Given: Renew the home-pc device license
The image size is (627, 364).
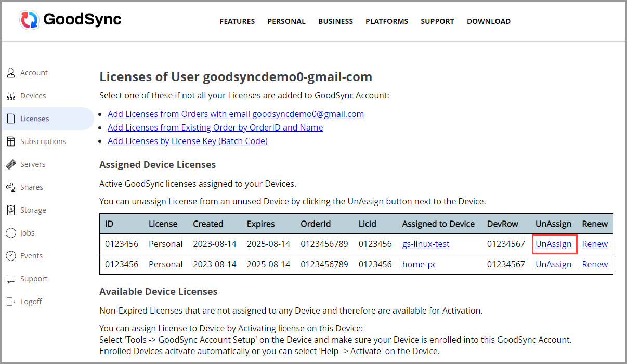Looking at the screenshot, I should coord(595,264).
